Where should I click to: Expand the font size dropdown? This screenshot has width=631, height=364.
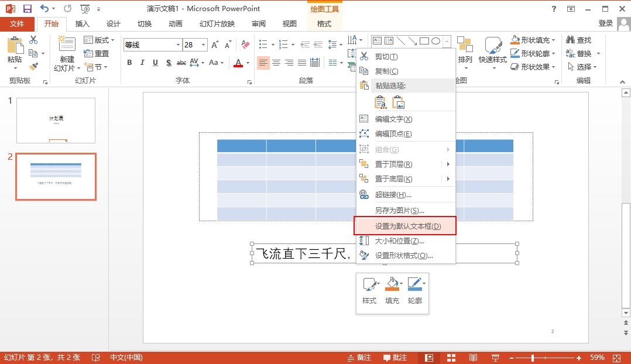[203, 45]
